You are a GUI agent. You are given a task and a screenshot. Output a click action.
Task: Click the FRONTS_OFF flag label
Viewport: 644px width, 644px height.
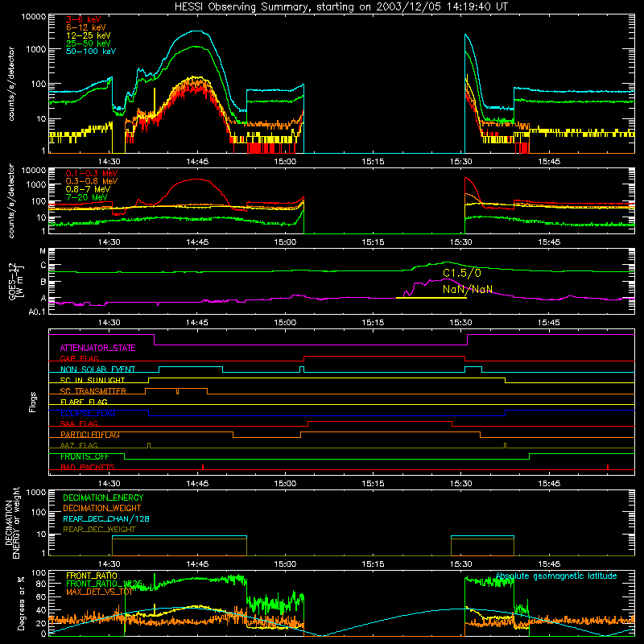pos(85,456)
